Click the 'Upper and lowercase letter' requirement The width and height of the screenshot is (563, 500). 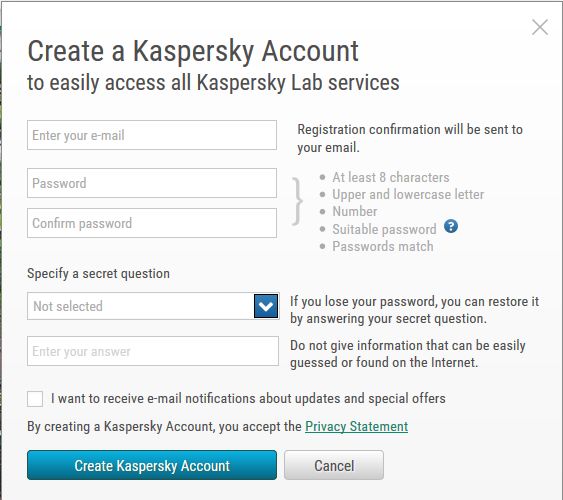(408, 195)
